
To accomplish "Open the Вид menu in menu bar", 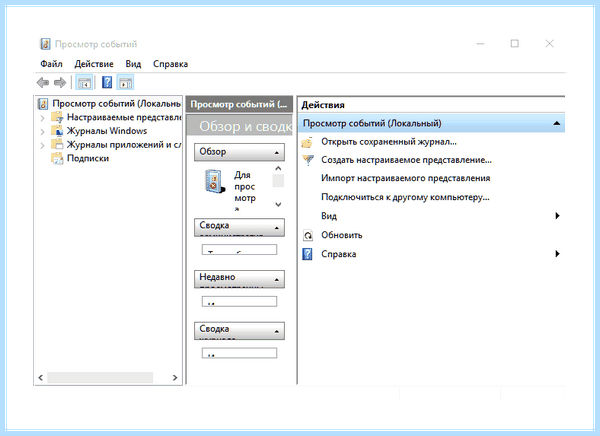I will click(133, 64).
